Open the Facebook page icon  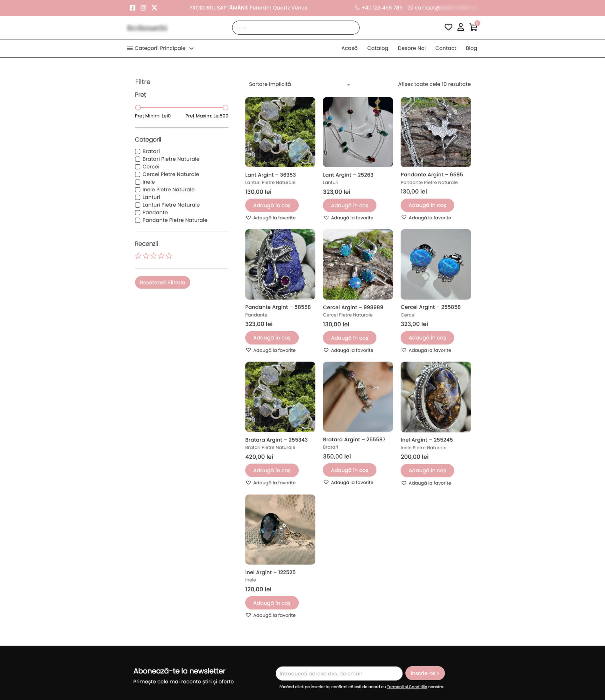coord(132,8)
